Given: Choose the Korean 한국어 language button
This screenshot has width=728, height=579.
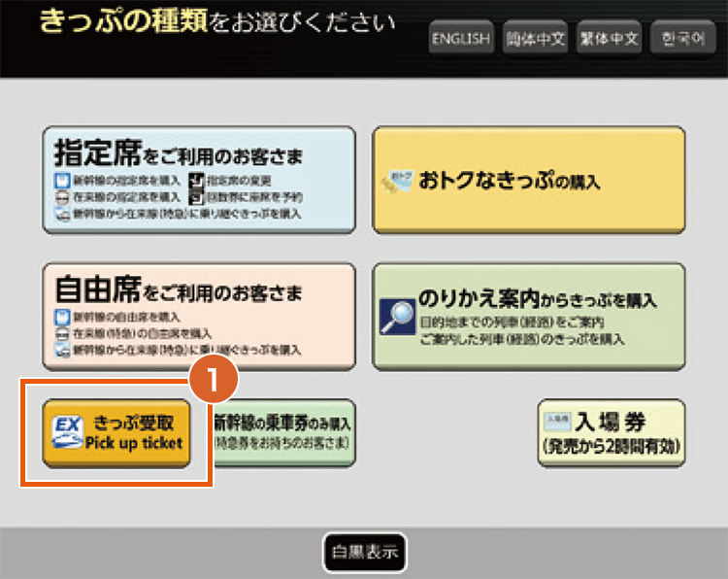Looking at the screenshot, I should (x=683, y=38).
